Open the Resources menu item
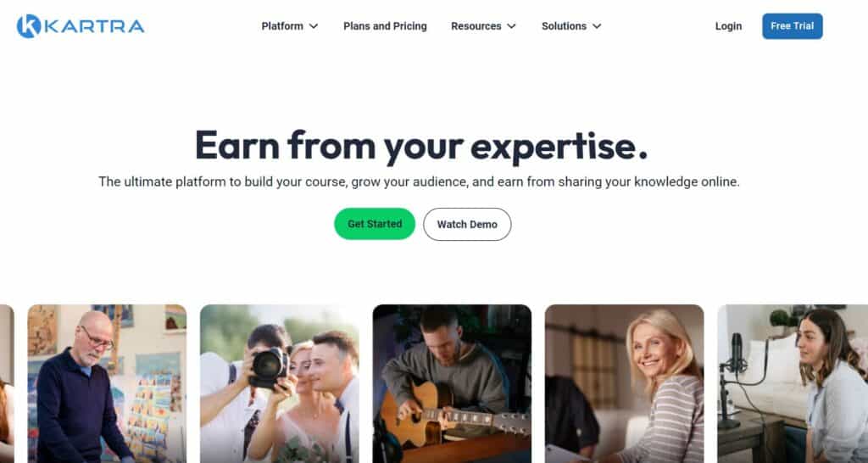 (x=476, y=26)
